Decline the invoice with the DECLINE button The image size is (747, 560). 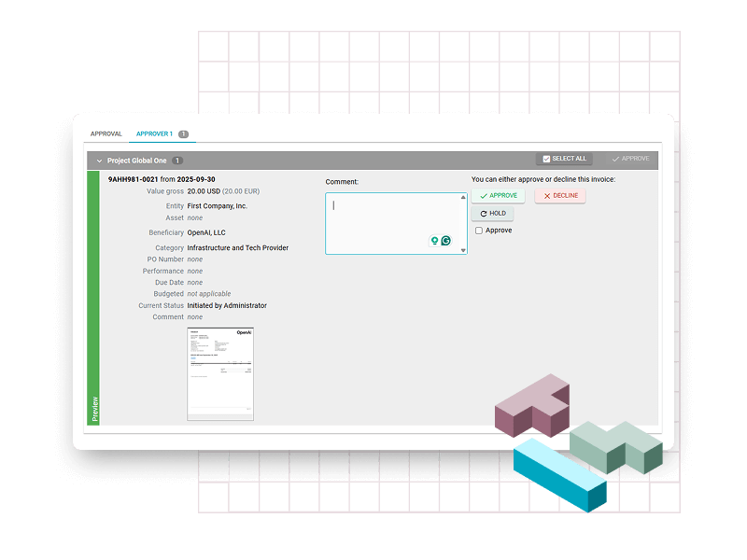(559, 196)
